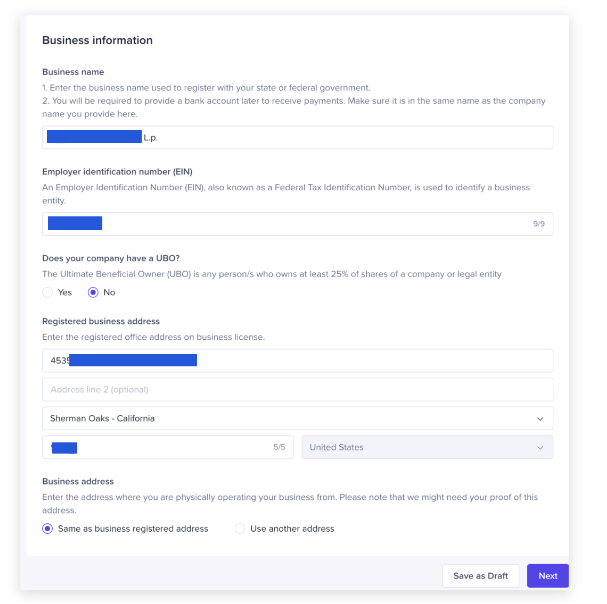607x604 pixels.
Task: Select Yes for company UBO
Action: pos(48,292)
